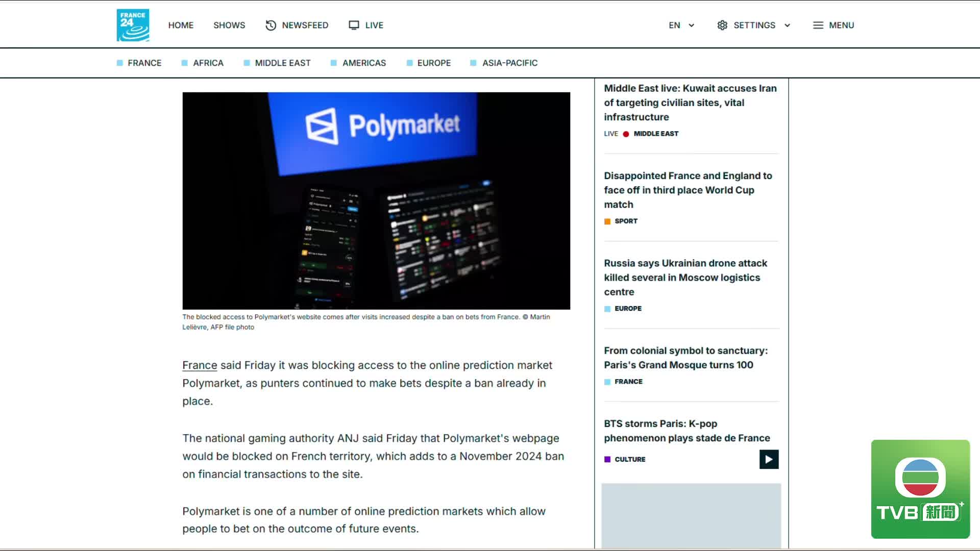Open the Newsfeed section

coord(305,25)
